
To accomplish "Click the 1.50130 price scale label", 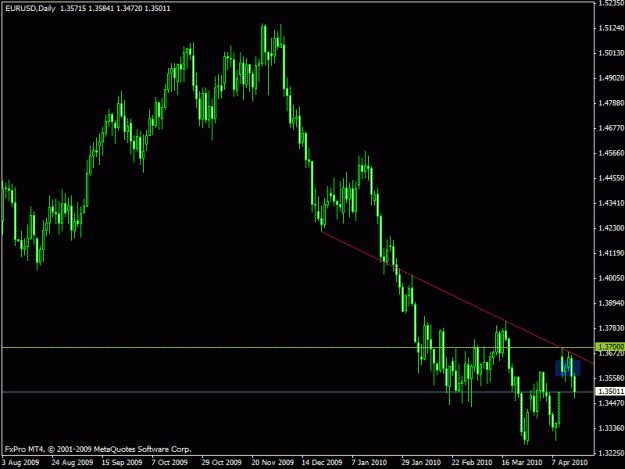I will [x=611, y=53].
